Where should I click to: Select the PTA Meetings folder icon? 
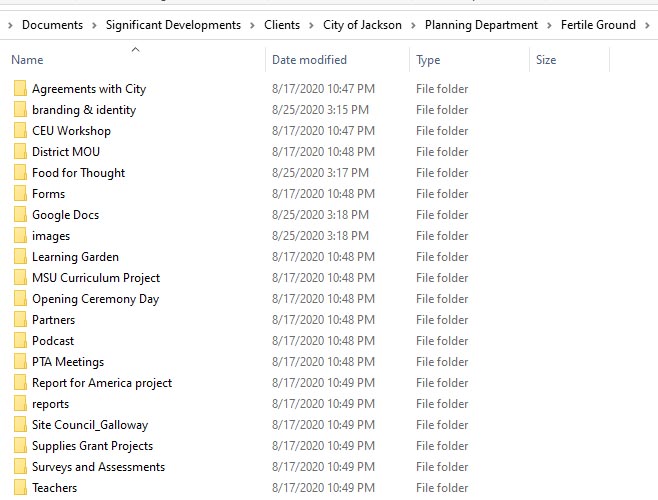(20, 361)
